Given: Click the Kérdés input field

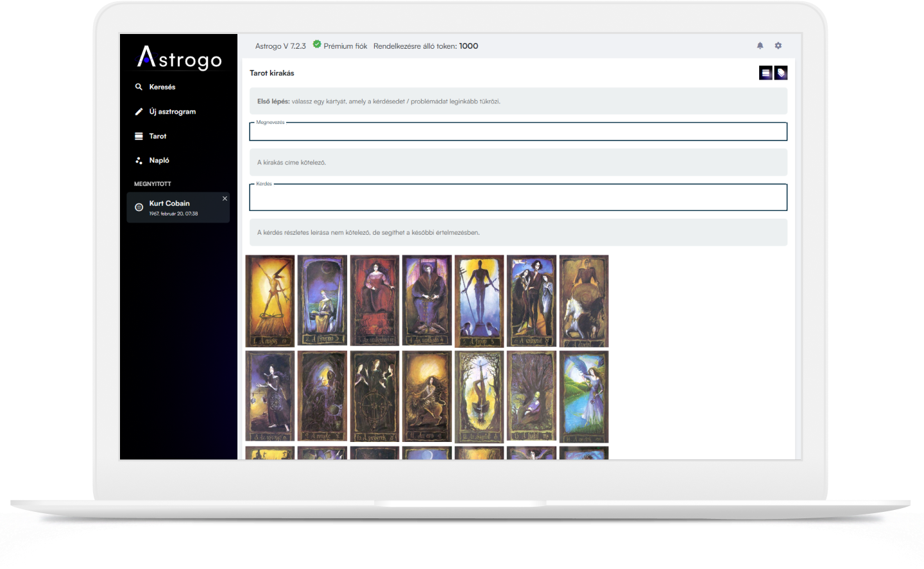Looking at the screenshot, I should [x=518, y=197].
